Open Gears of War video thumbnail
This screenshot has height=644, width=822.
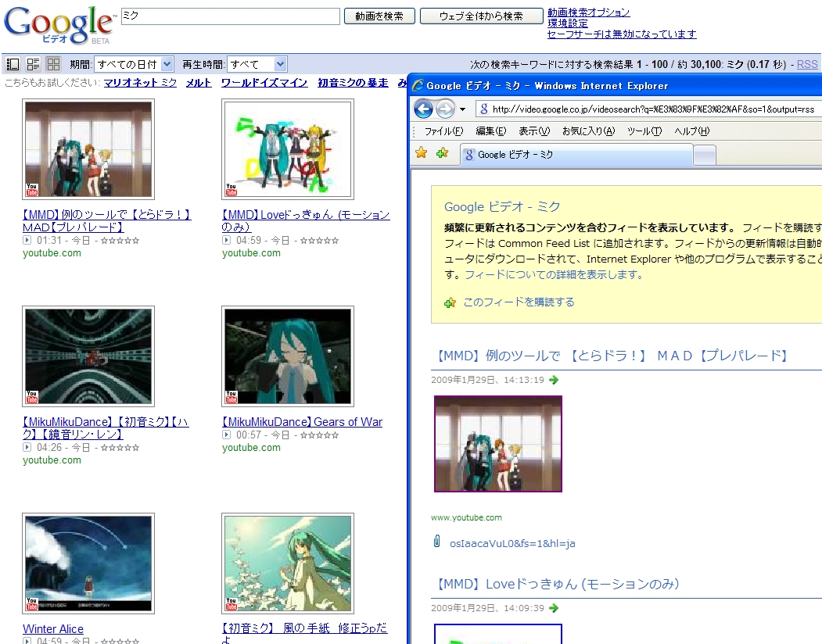coord(288,356)
